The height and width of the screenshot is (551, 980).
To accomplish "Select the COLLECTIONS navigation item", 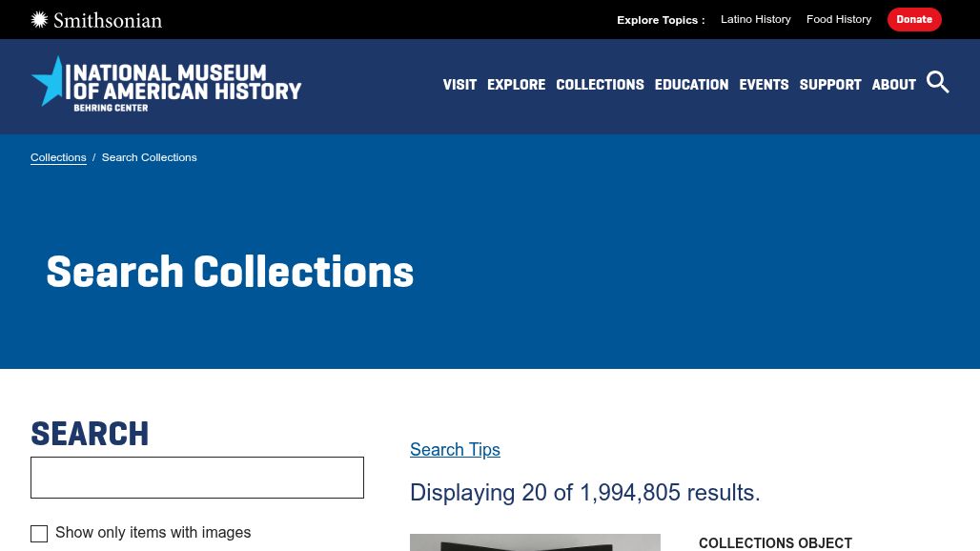I will (x=600, y=85).
